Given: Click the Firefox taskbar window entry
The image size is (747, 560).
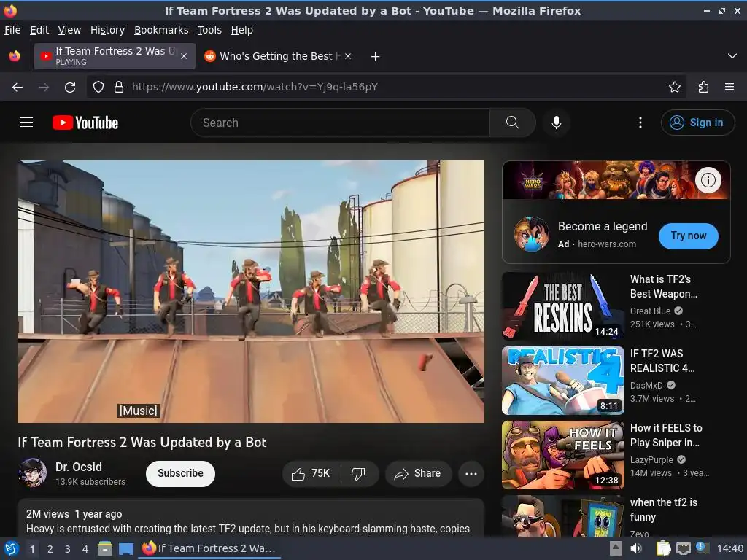Looking at the screenshot, I should pyautogui.click(x=210, y=548).
